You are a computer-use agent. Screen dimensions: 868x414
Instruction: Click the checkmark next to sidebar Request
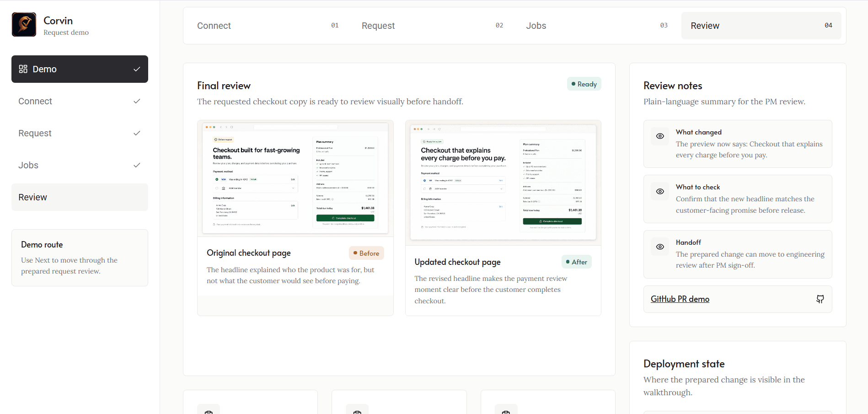click(137, 133)
